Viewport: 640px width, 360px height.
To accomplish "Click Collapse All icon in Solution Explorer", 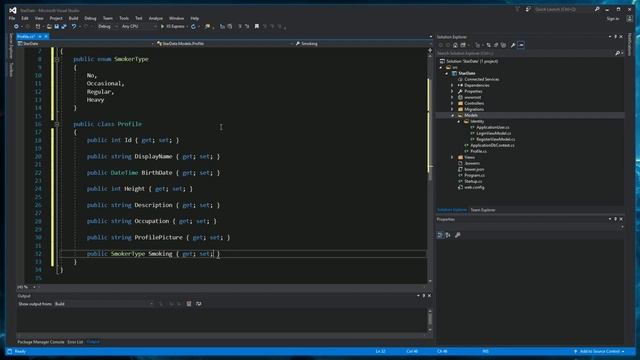I will [496, 45].
